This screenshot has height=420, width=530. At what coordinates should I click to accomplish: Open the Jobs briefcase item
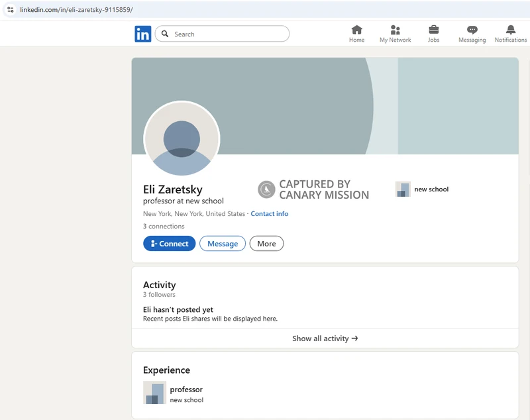point(434,34)
